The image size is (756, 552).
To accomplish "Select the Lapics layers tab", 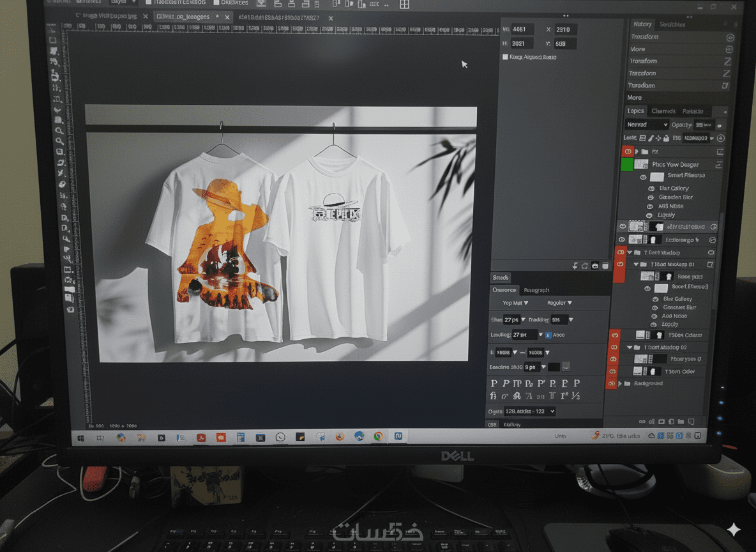I will tap(635, 111).
